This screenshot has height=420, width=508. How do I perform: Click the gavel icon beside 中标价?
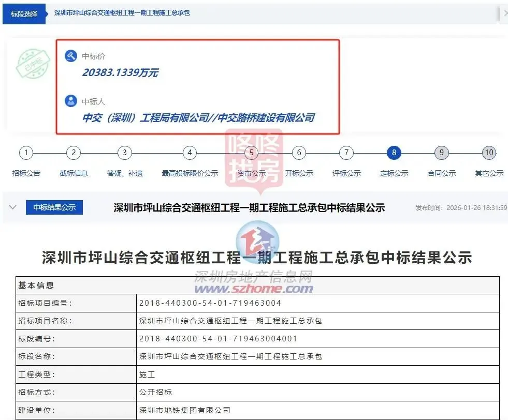(71, 56)
